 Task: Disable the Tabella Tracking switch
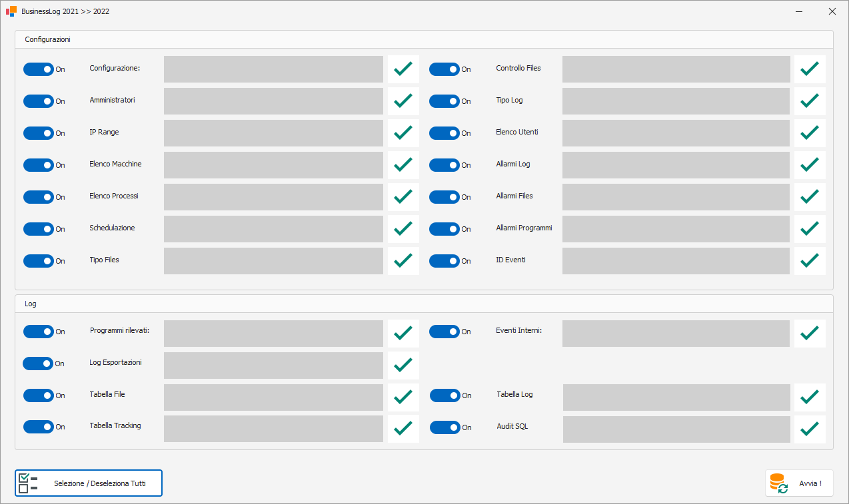point(39,427)
